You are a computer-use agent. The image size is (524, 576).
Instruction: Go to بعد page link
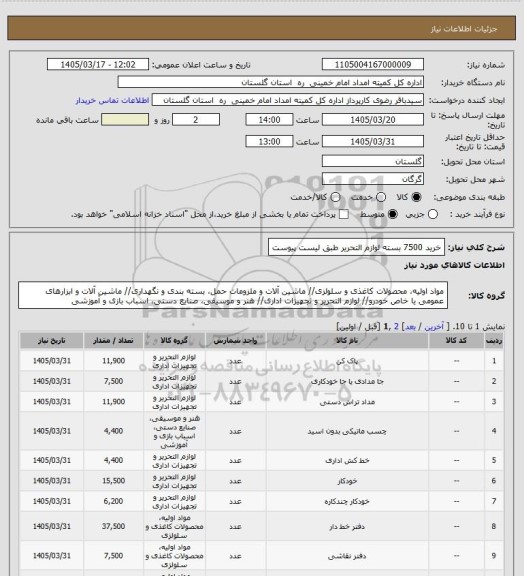(x=410, y=327)
